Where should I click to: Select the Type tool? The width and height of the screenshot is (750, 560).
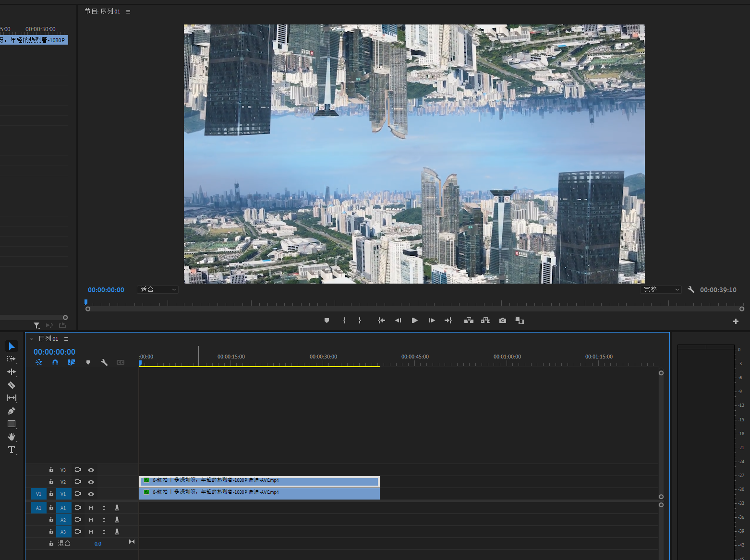pos(12,450)
